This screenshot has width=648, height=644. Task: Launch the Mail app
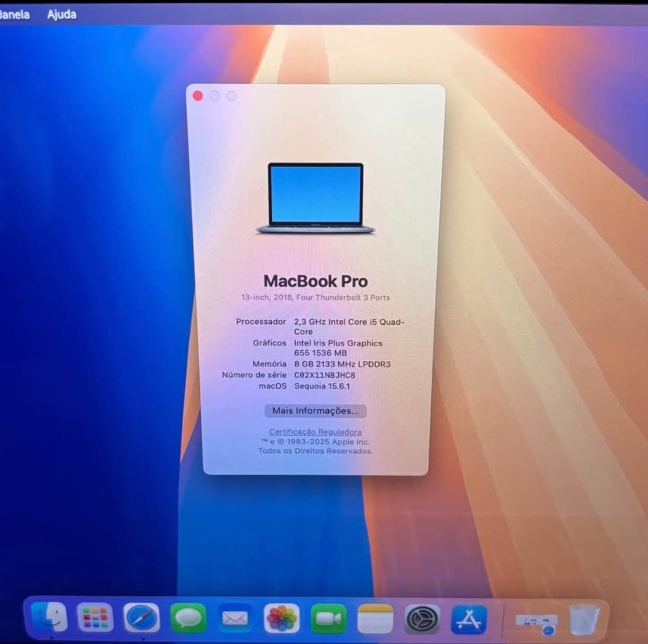coord(235,618)
